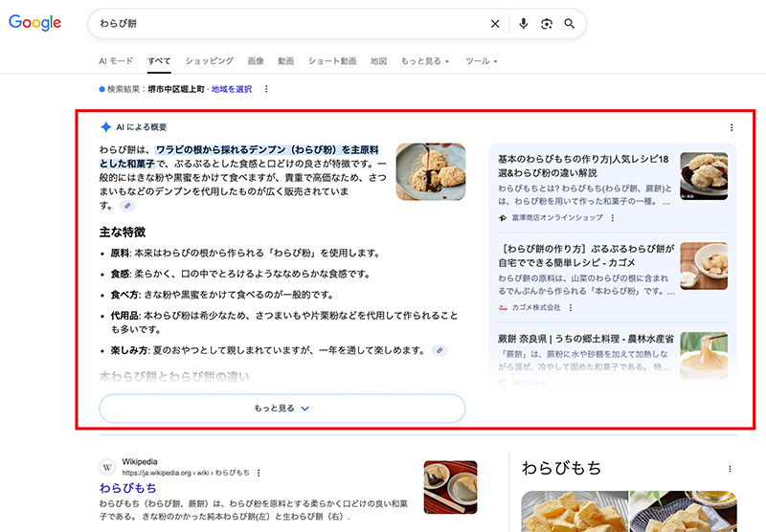
Task: Open the 動画 tab
Action: (285, 61)
